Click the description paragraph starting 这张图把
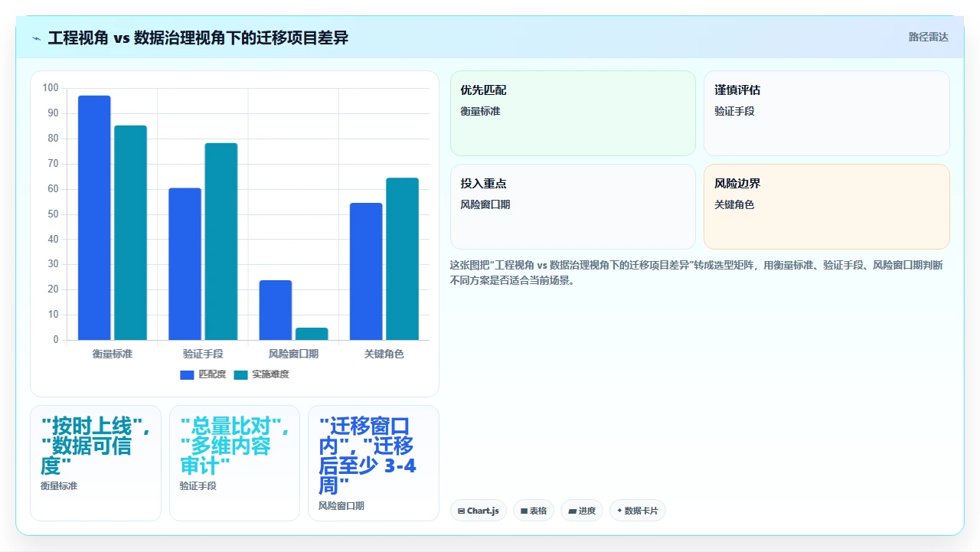The width and height of the screenshot is (980, 552). pos(697,273)
